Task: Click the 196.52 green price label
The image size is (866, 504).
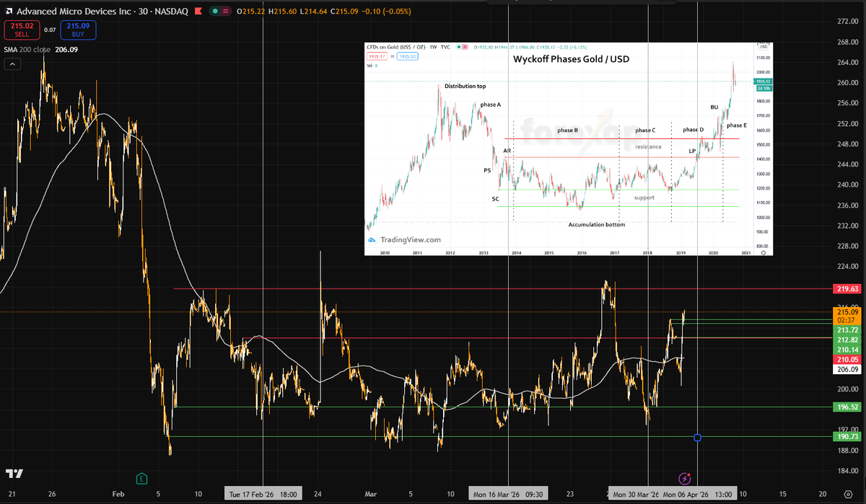Action: pos(846,407)
